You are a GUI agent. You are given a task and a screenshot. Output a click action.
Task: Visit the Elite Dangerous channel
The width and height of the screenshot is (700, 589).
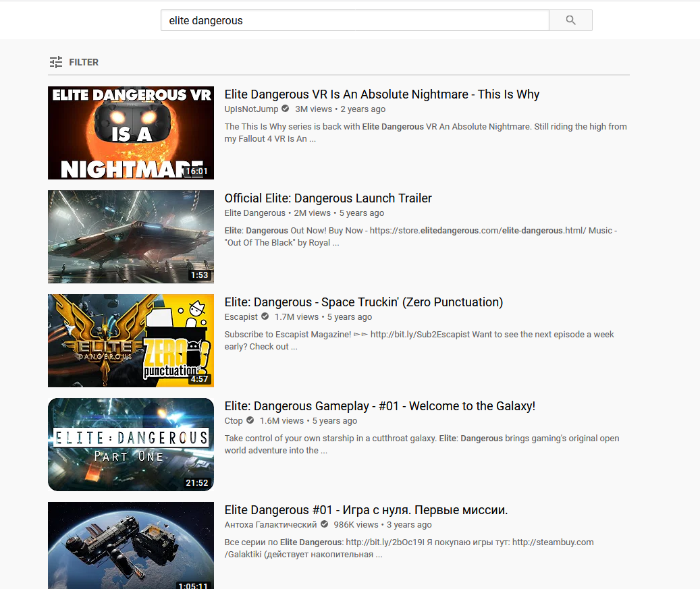255,213
